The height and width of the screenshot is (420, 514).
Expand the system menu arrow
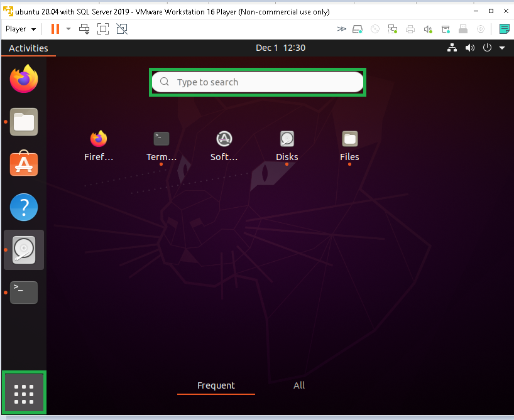pyautogui.click(x=502, y=48)
